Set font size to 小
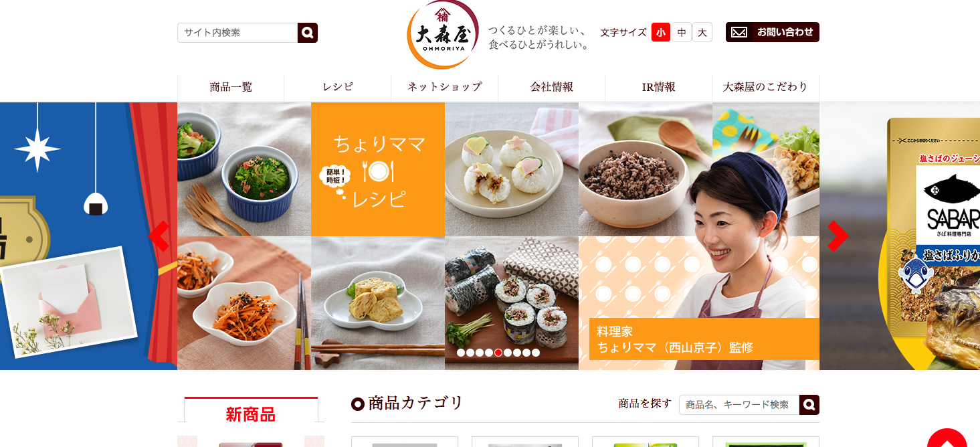The width and height of the screenshot is (980, 447). [661, 32]
